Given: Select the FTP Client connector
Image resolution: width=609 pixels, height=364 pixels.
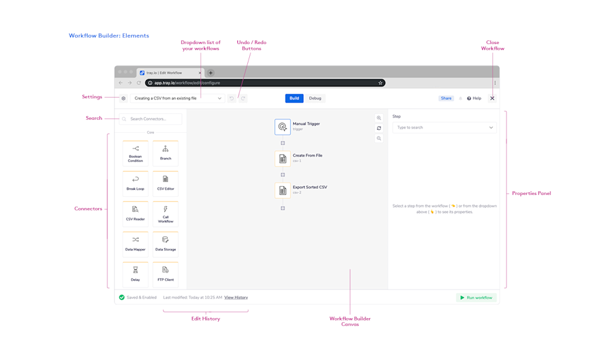Looking at the screenshot, I should pyautogui.click(x=165, y=274).
